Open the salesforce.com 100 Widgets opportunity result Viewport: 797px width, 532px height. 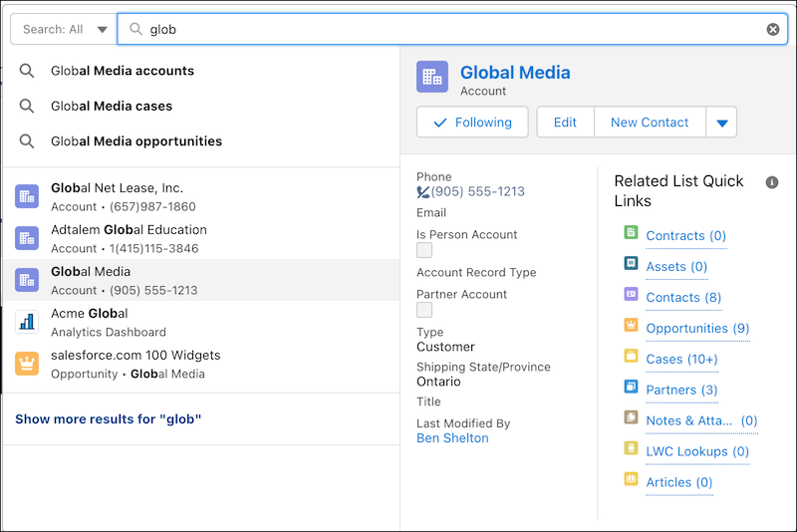(201, 364)
